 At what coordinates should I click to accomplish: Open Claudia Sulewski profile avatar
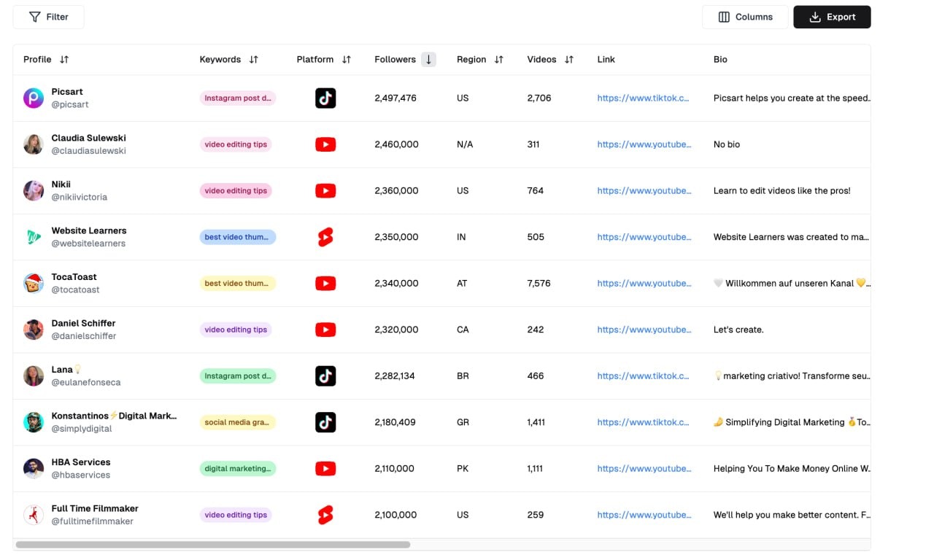pos(34,144)
